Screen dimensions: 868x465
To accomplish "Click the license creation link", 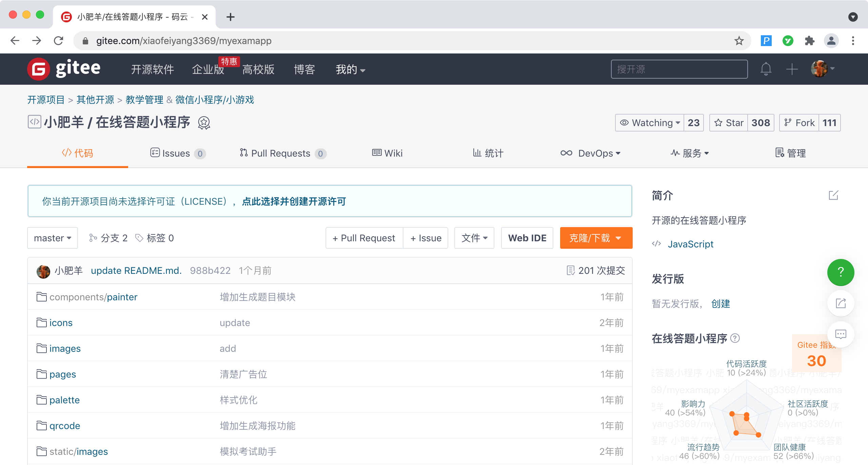I will (x=294, y=202).
